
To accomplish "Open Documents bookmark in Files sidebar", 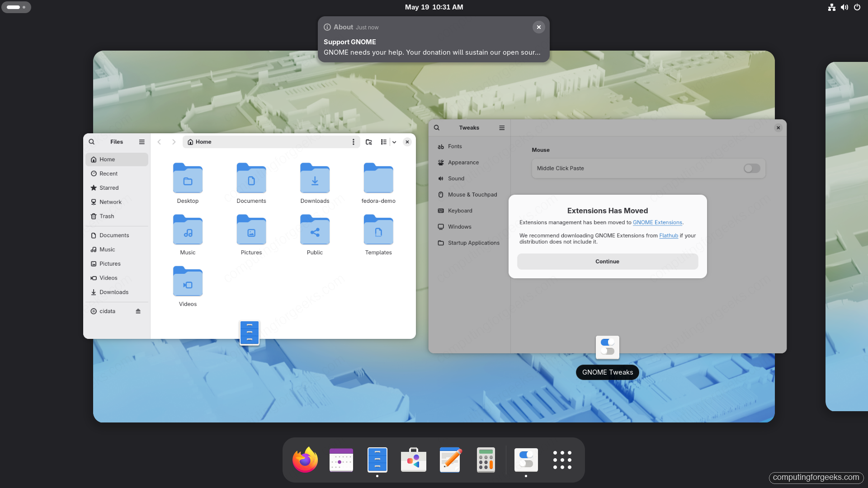I will pyautogui.click(x=117, y=235).
